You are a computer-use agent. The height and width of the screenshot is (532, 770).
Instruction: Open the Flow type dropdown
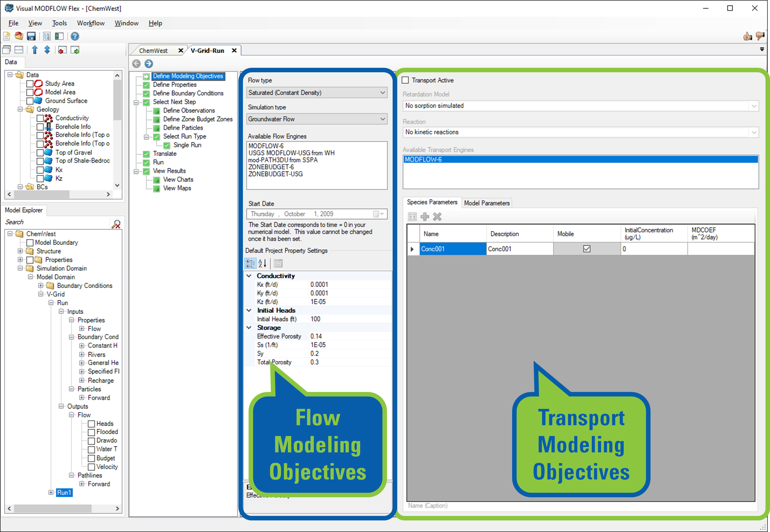coord(383,92)
